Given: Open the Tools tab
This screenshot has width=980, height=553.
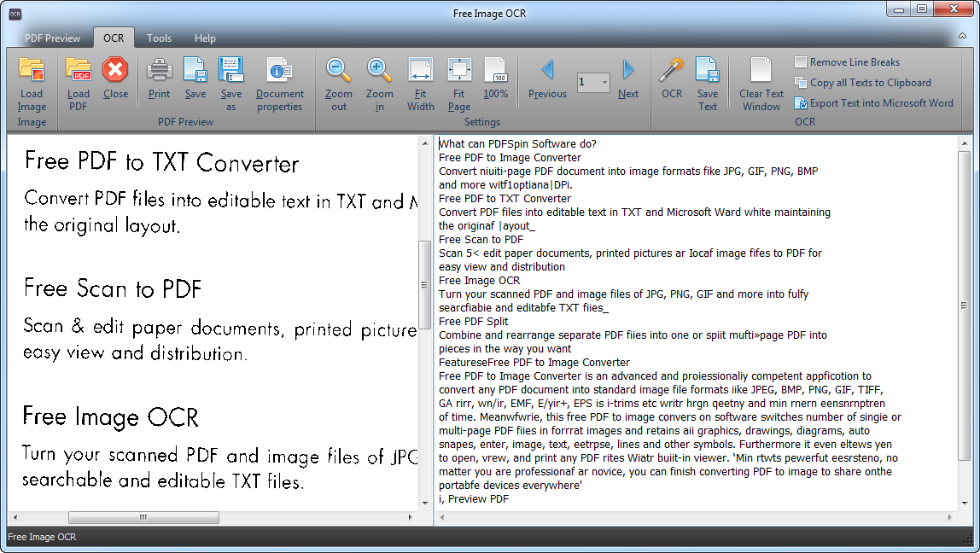Looking at the screenshot, I should pyautogui.click(x=159, y=38).
